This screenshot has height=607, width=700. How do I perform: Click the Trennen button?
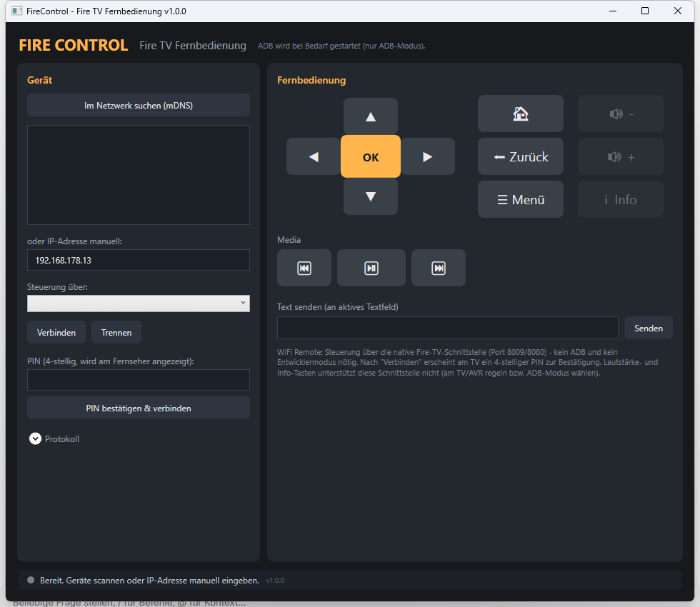click(116, 332)
